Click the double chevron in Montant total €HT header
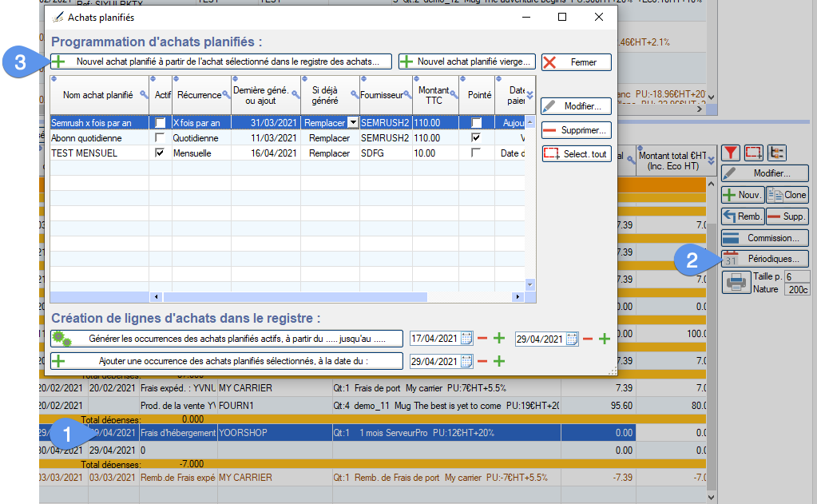 (712, 161)
